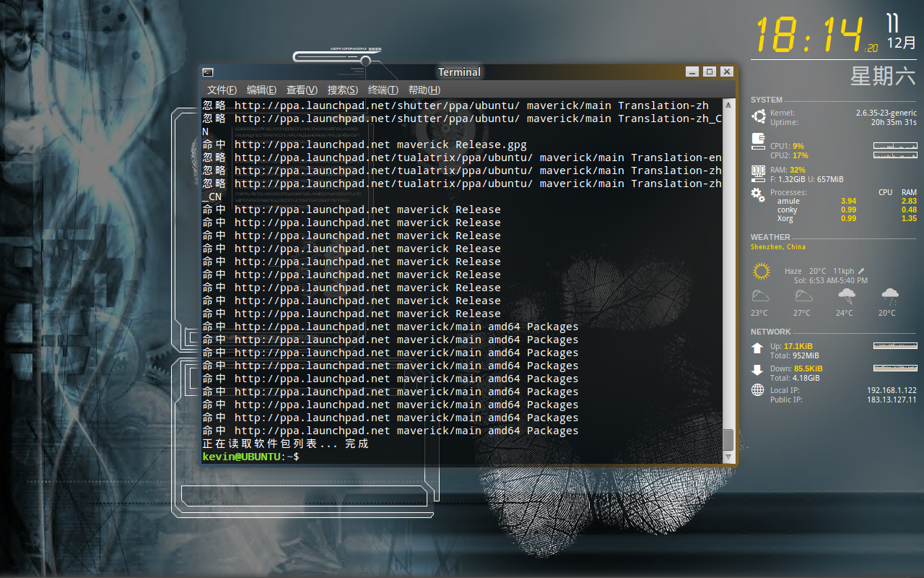This screenshot has width=924, height=578.
Task: Minimize the Terminal window
Action: pyautogui.click(x=692, y=72)
